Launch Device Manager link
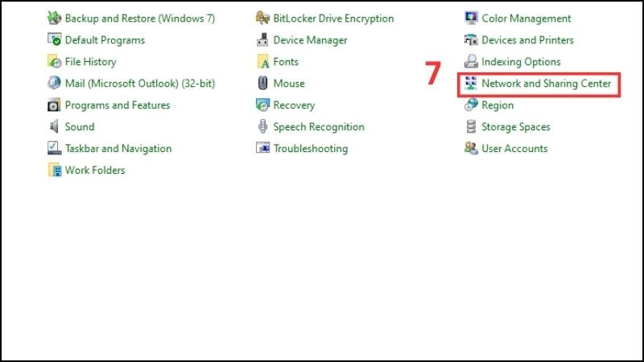The height and width of the screenshot is (362, 644). (x=310, y=40)
